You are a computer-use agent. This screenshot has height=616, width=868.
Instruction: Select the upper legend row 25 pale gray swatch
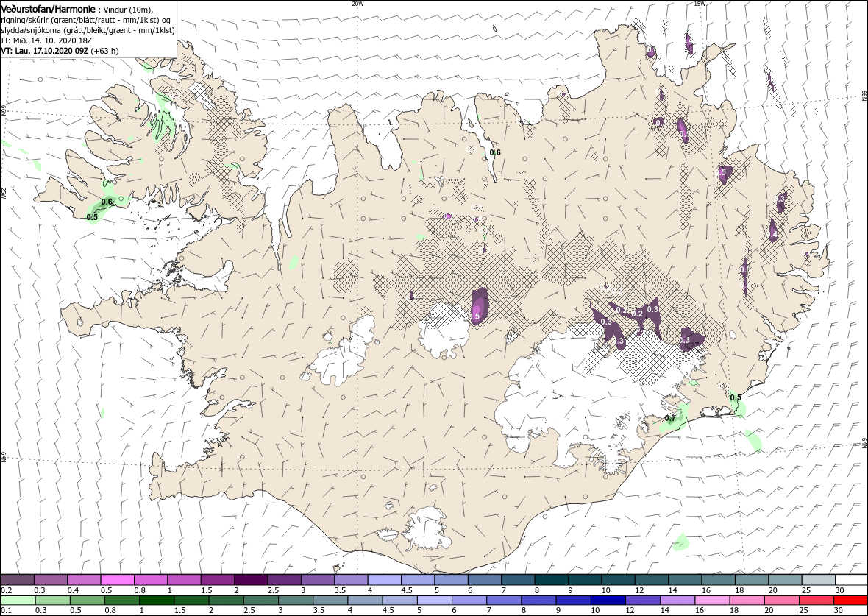[818, 579]
